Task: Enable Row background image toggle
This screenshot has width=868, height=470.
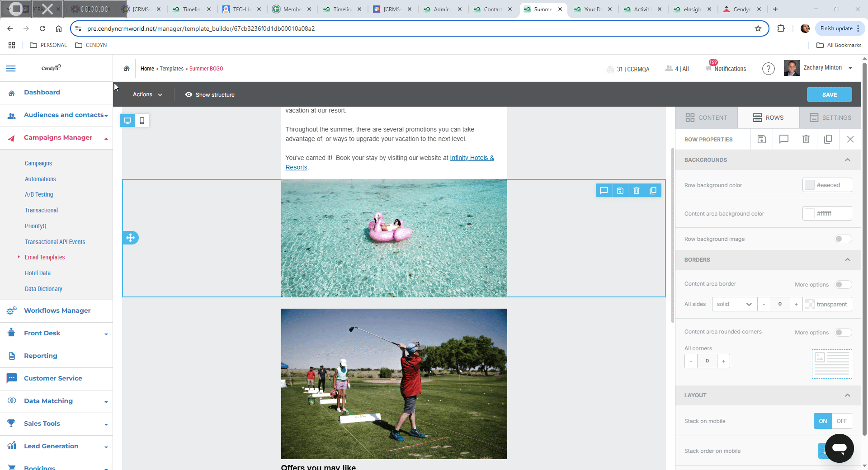Action: coord(843,239)
